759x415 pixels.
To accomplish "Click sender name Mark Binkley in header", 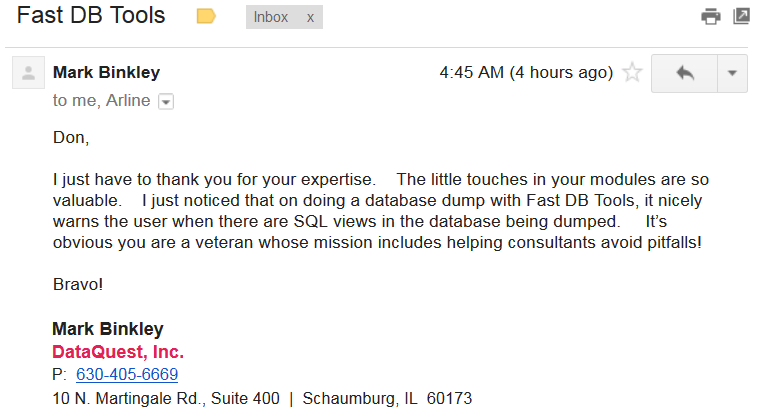I will pyautogui.click(x=106, y=72).
